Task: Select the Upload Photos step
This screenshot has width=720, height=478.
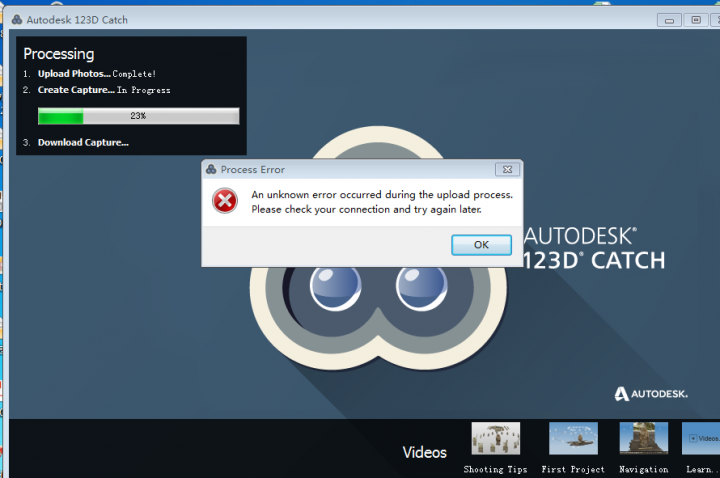Action: (74, 74)
